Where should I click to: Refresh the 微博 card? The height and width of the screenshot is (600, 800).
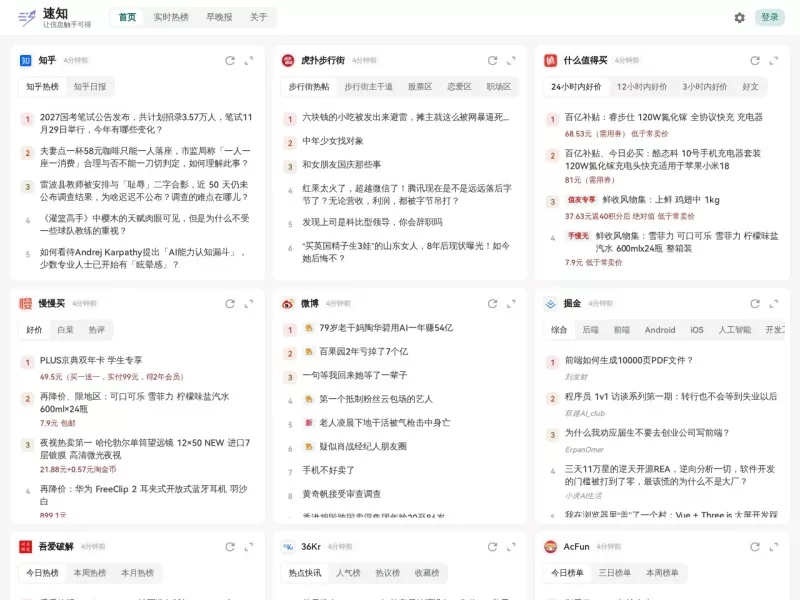point(492,304)
